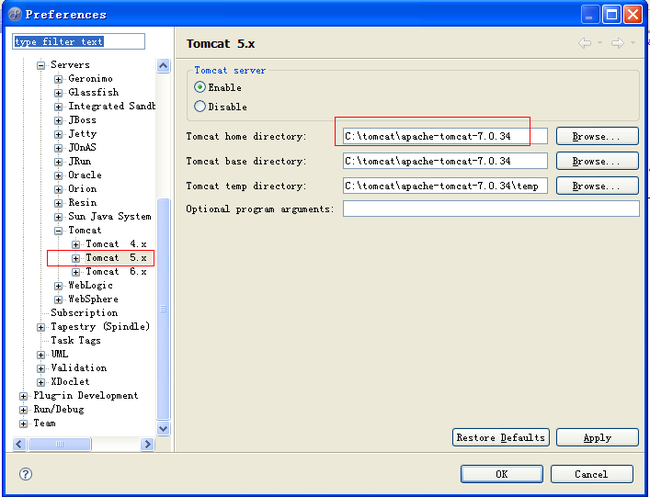Expand the Oracle node
The width and height of the screenshot is (650, 497).
click(x=58, y=175)
